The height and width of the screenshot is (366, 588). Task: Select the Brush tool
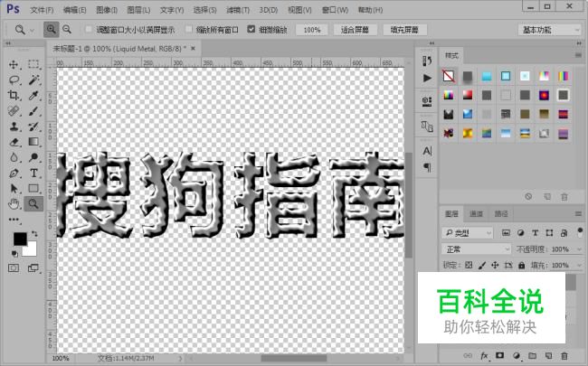coord(33,111)
